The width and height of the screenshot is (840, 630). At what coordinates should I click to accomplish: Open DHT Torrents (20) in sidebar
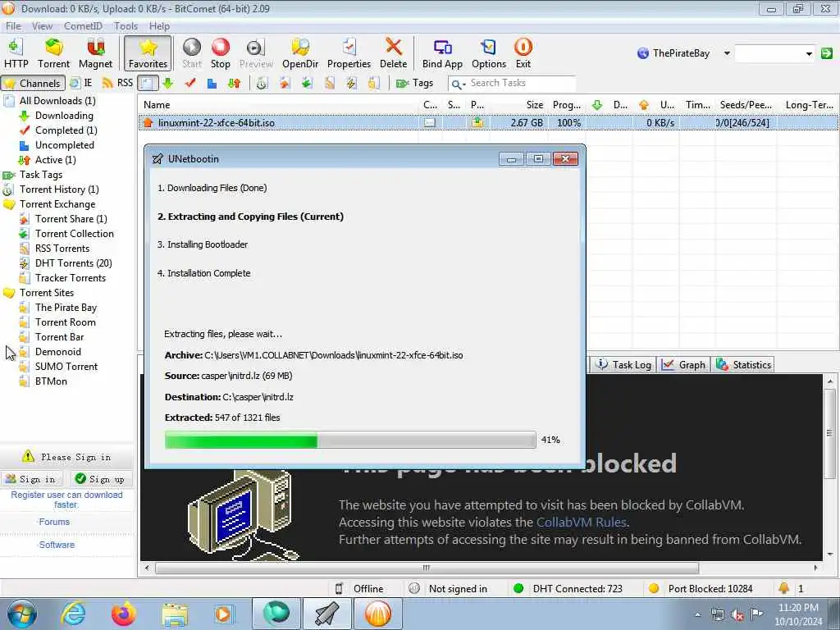73,263
